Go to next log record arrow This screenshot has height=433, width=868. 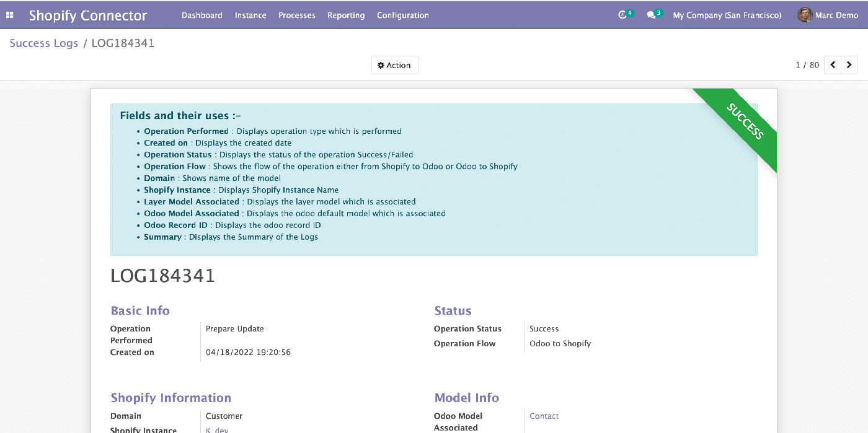[x=849, y=65]
